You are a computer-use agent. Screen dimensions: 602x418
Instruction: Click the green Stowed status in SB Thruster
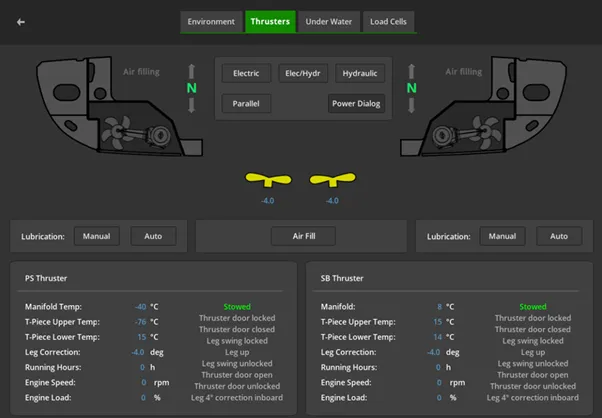tap(533, 307)
